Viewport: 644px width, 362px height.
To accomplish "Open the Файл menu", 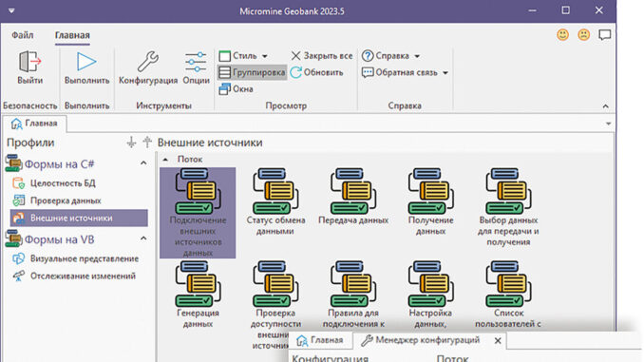I will coord(23,35).
